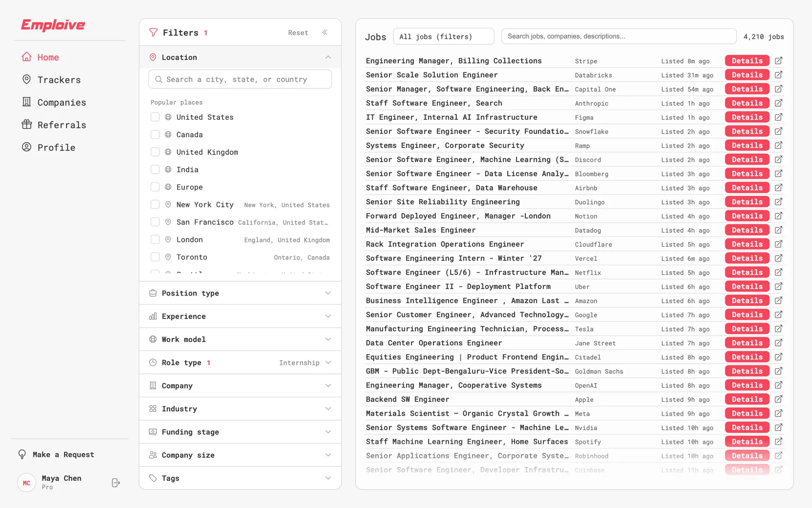812x508 pixels.
Task: Expand the Tags filter
Action: (240, 478)
